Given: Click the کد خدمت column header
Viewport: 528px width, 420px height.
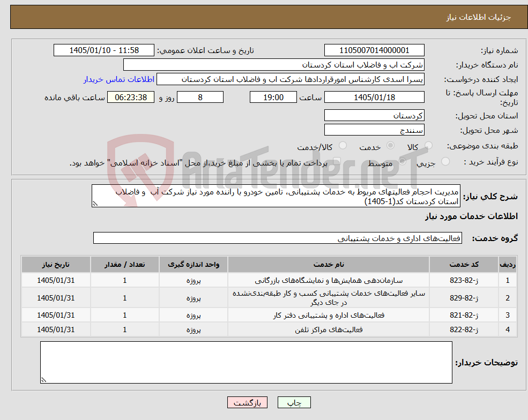Looking at the screenshot, I should tap(464, 265).
